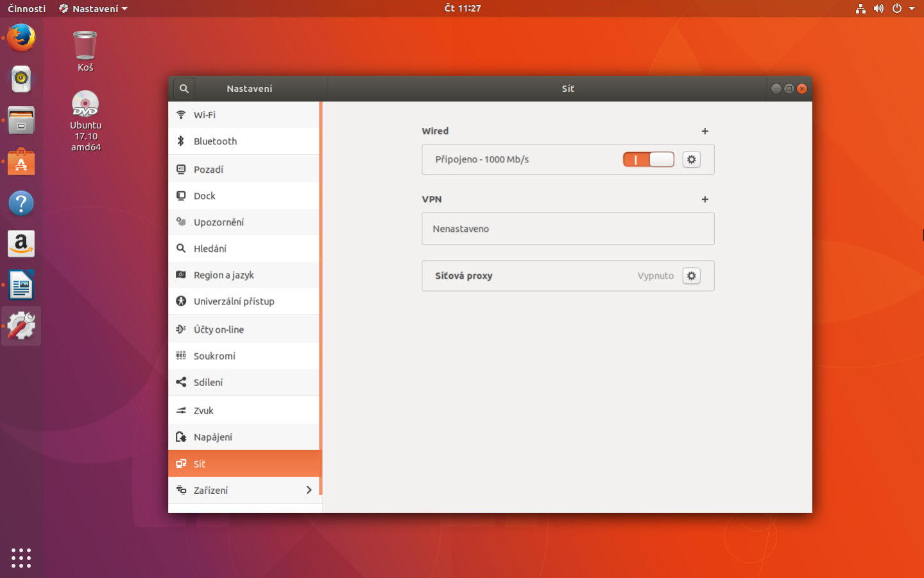Open the Wi-Fi settings icon in sidebar
The width and height of the screenshot is (924, 578).
pyautogui.click(x=182, y=114)
